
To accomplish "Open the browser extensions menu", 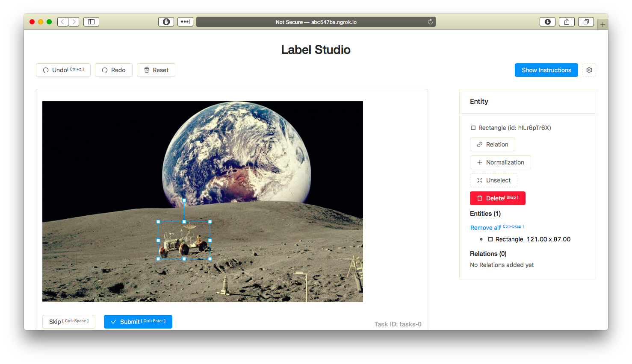I will [x=185, y=21].
